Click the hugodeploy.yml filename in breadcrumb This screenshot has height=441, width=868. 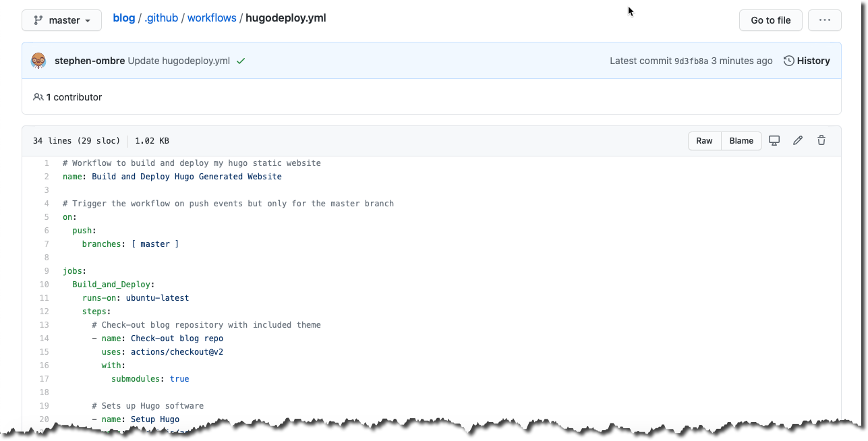coord(286,18)
